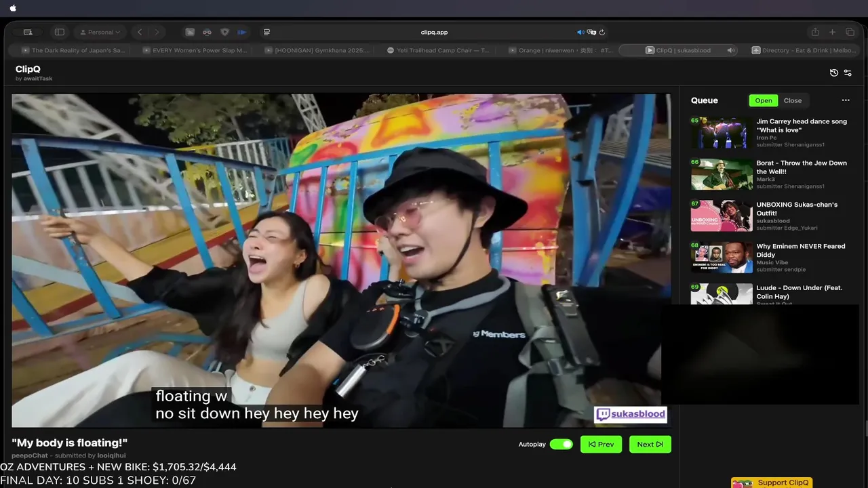Show the tab overview
This screenshot has width=868, height=488.
coord(850,32)
